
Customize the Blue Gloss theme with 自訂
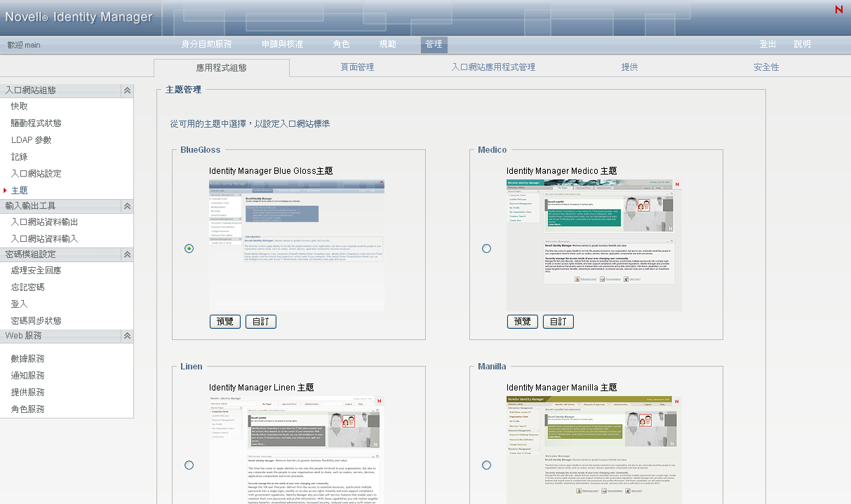pyautogui.click(x=261, y=322)
